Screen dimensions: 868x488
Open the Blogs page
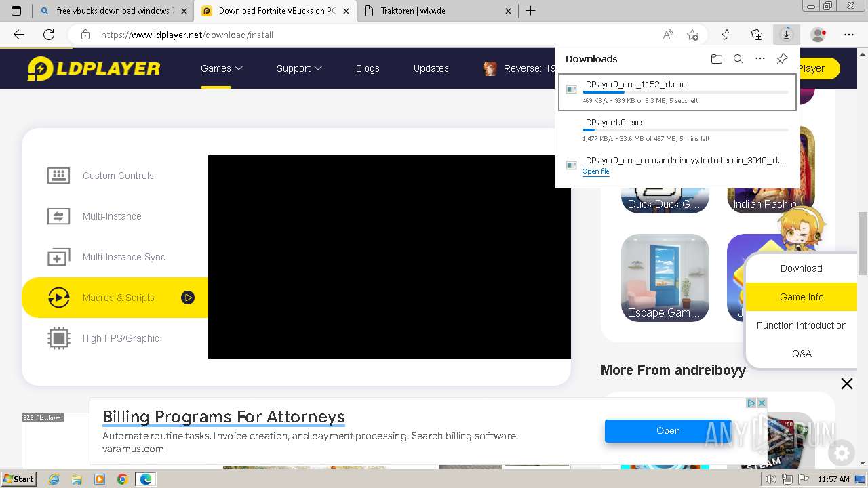(368, 68)
